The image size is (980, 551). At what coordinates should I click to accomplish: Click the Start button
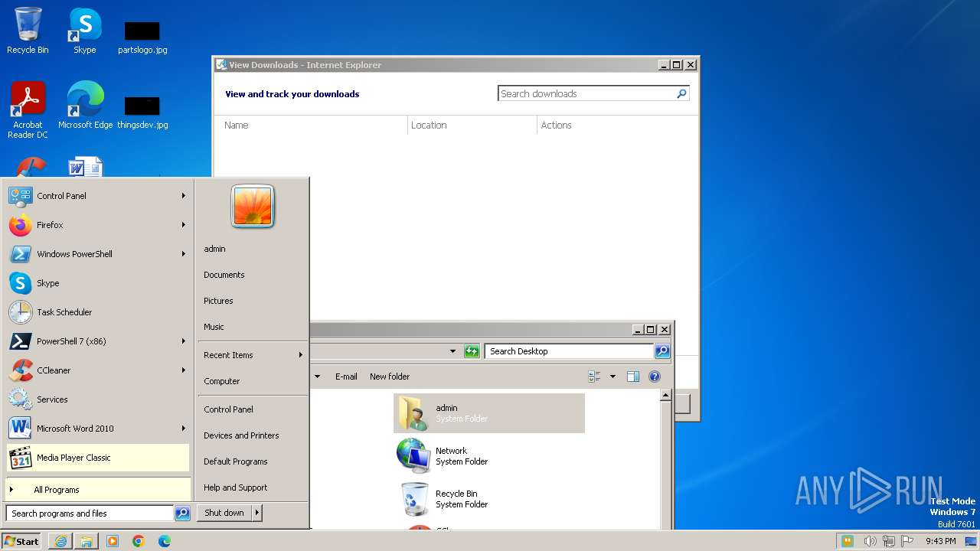click(21, 541)
